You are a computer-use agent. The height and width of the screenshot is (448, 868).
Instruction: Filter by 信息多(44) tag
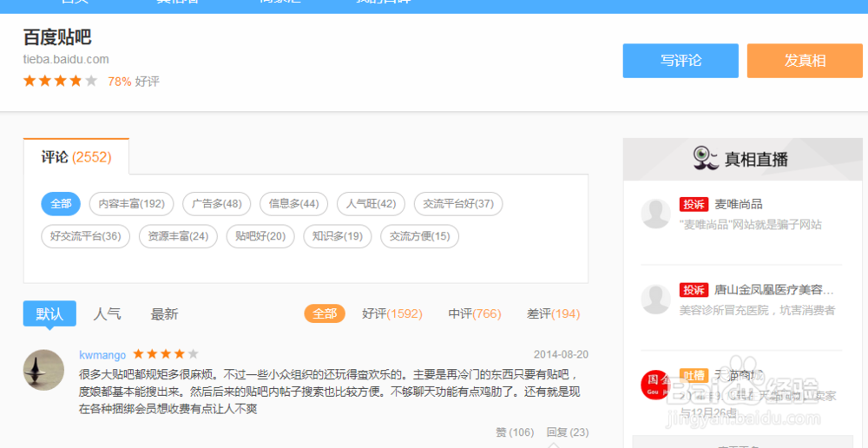pos(294,204)
